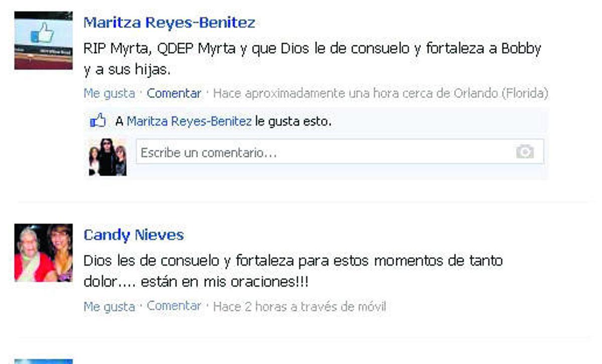Click the thumbs-up icon beside likes summary
The height and width of the screenshot is (364, 602).
click(x=98, y=120)
